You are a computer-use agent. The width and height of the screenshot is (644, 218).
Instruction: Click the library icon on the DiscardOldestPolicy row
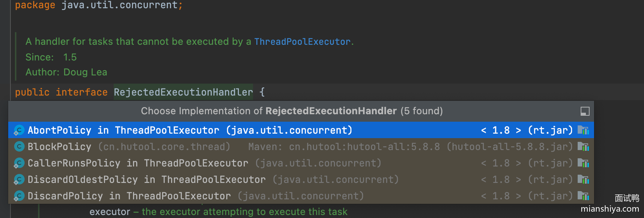tap(583, 180)
